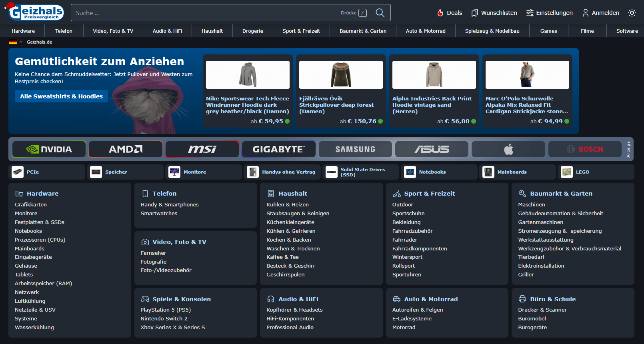Open Einstellungen sliders icon

(530, 13)
